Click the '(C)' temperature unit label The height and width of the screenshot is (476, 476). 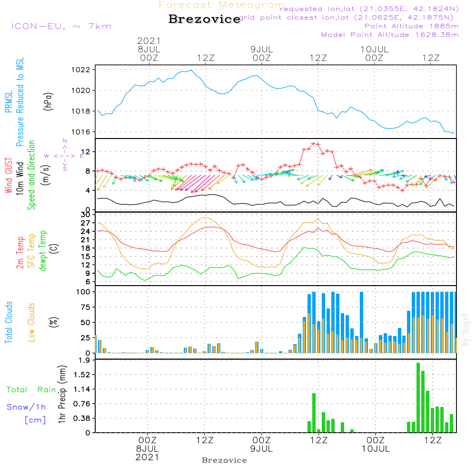click(x=54, y=248)
